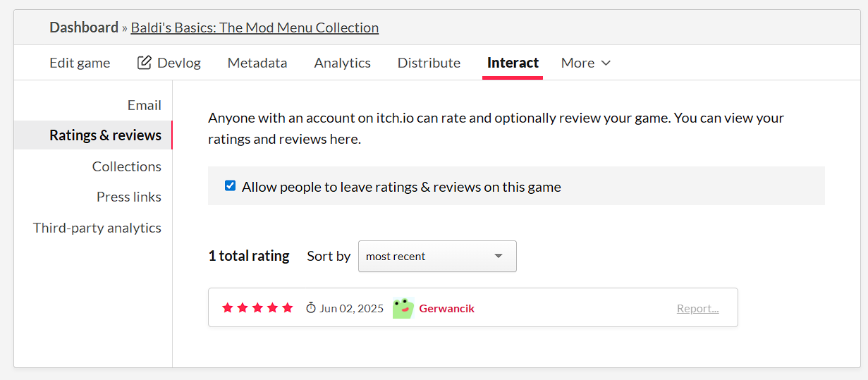
Task: Click the Dashboard breadcrumb link
Action: pyautogui.click(x=84, y=27)
